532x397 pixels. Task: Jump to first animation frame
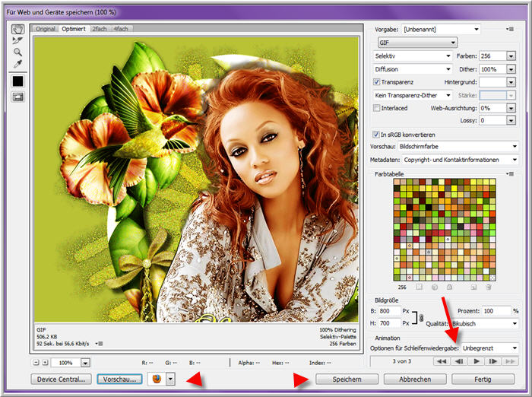pyautogui.click(x=442, y=361)
